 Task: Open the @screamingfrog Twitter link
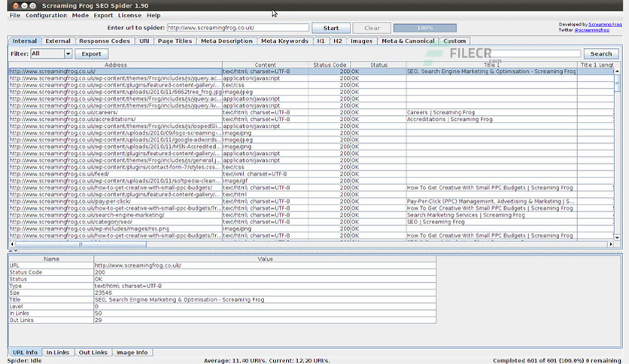point(591,30)
